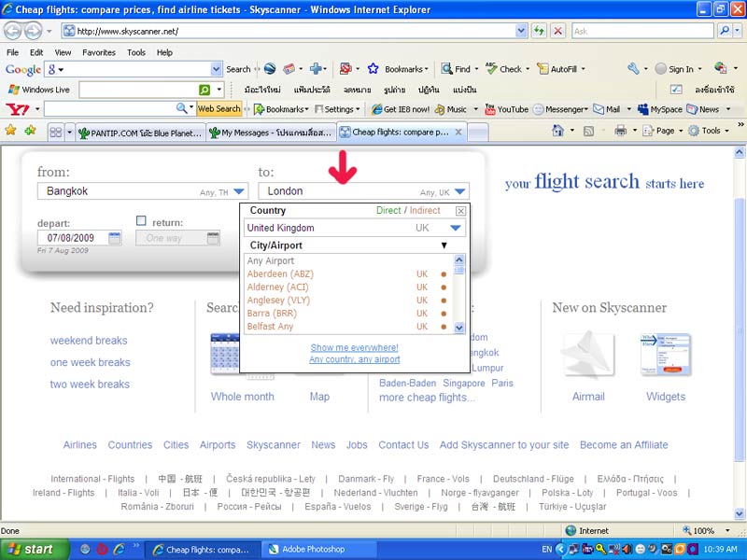The width and height of the screenshot is (747, 560).
Task: Open the File menu
Action: [12, 52]
